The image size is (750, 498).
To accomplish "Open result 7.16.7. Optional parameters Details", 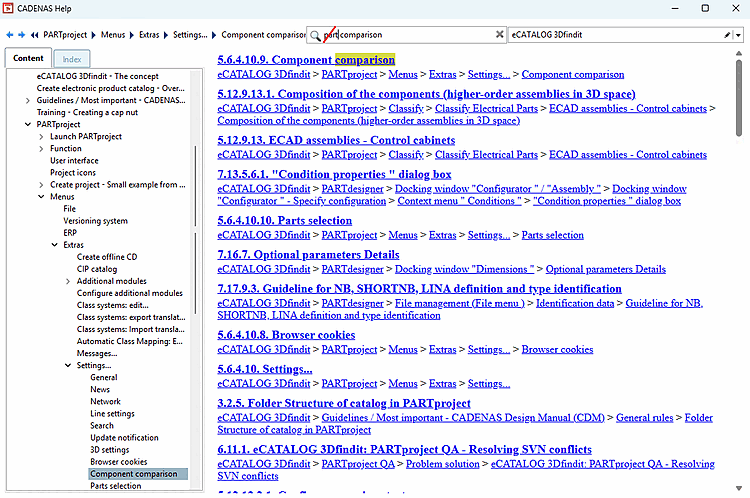I will point(309,255).
